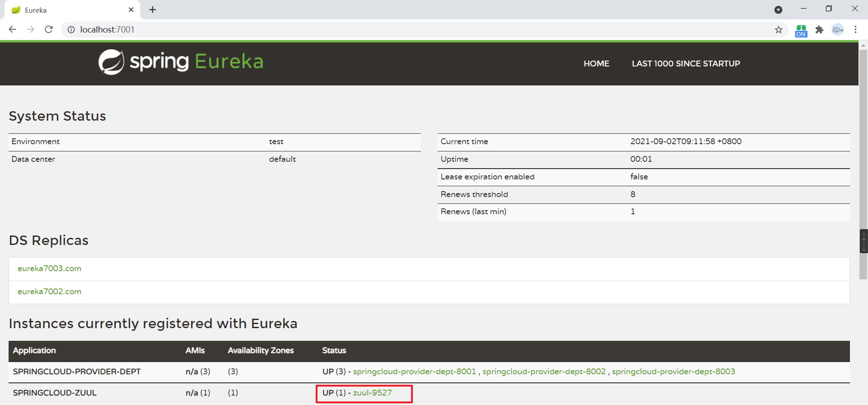Click the System Status heading

[57, 116]
